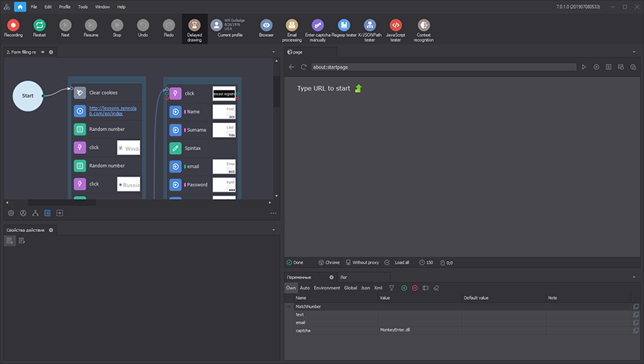Go back in the embedded browser
This screenshot has width=644, height=364.
point(292,67)
